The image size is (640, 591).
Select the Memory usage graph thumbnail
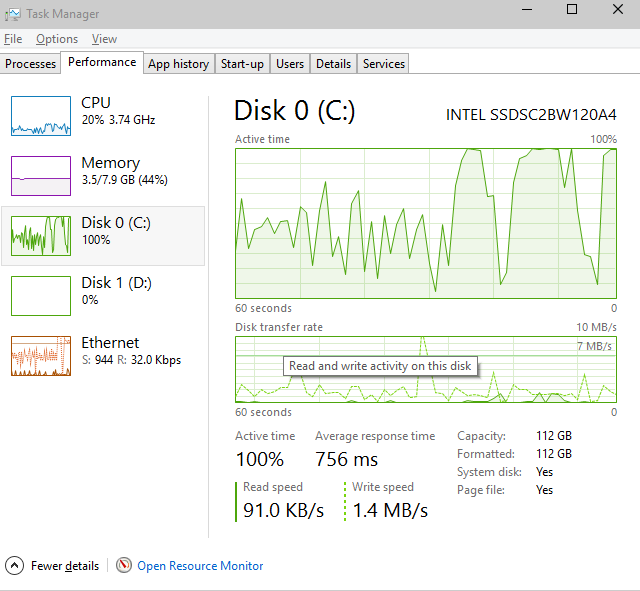(x=41, y=176)
